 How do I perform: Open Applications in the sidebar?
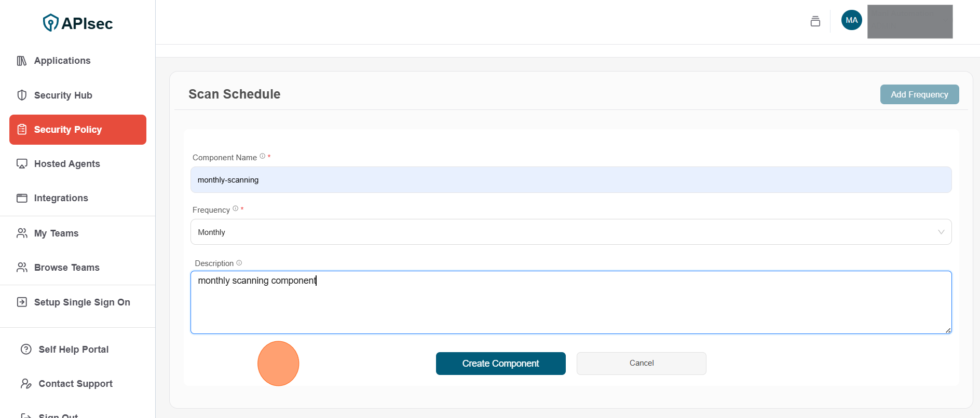[x=62, y=61]
